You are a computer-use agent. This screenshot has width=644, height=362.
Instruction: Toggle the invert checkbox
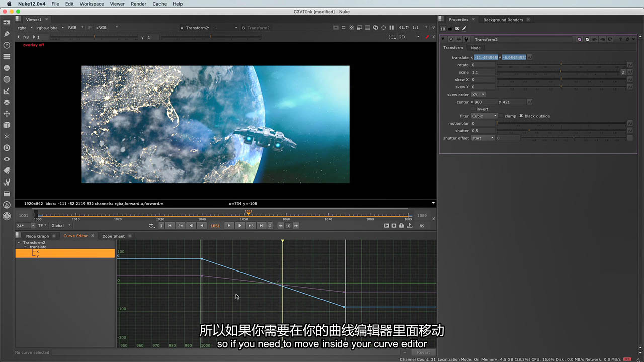[x=473, y=109]
